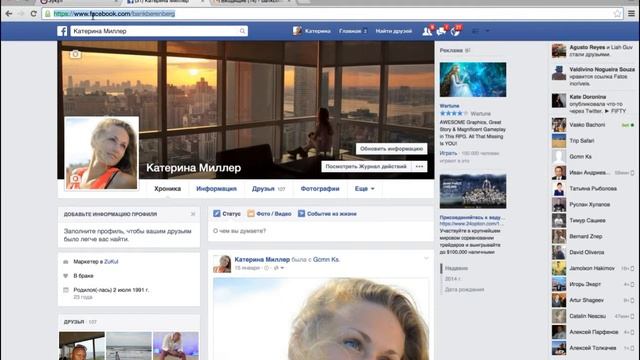Viewport: 640px width, 360px height.
Task: Open Chrome menu hamburger icon
Action: [x=631, y=13]
